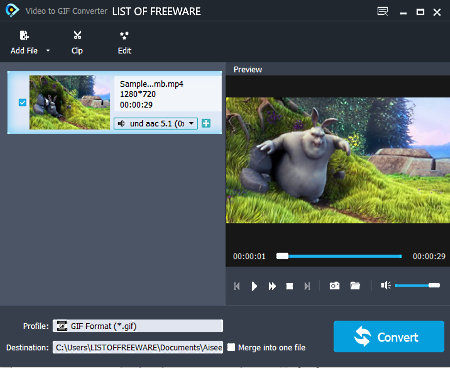Click the 1280*720 resolution text
Image resolution: width=450 pixels, height=368 pixels.
[138, 94]
